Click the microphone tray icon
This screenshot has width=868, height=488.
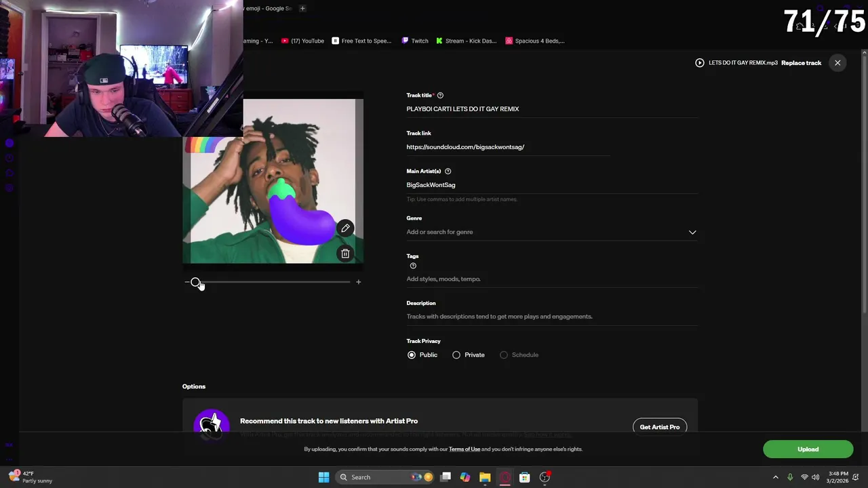pos(790,477)
